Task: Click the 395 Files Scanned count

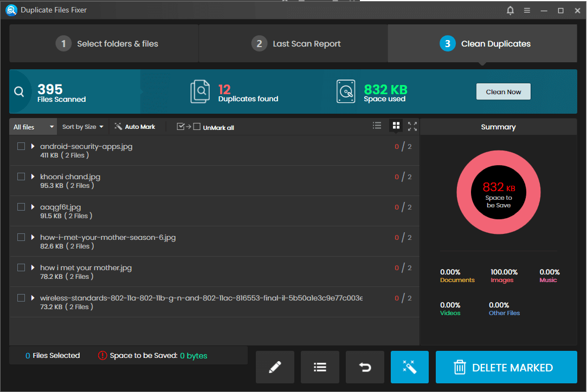Action: 50,89
